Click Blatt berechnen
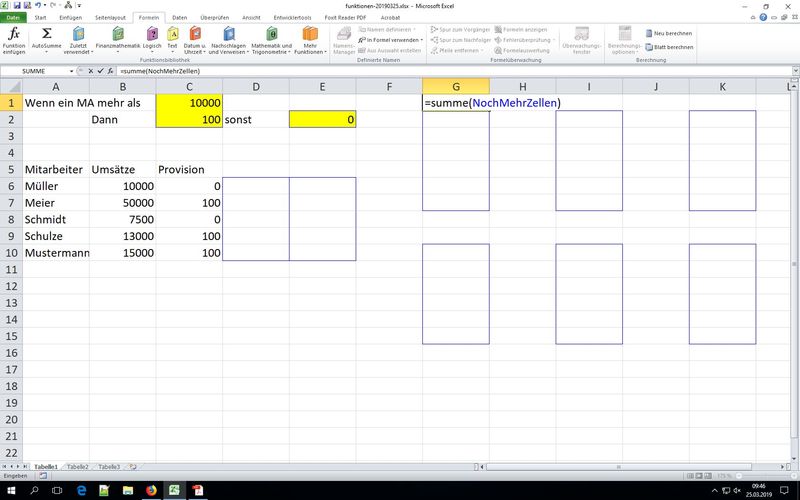This screenshot has width=800, height=500. (x=669, y=47)
